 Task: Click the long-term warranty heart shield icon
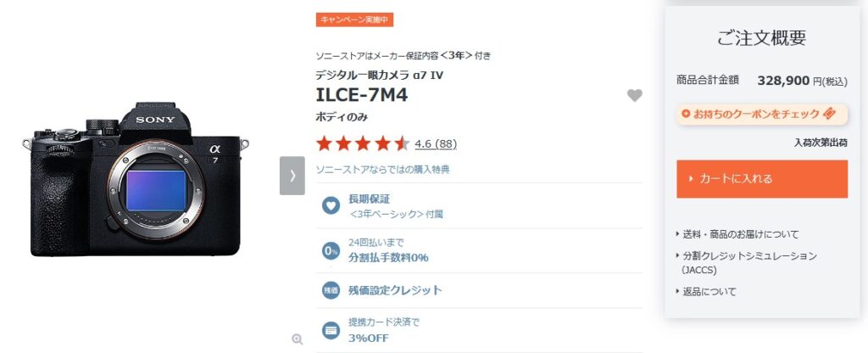(x=331, y=205)
